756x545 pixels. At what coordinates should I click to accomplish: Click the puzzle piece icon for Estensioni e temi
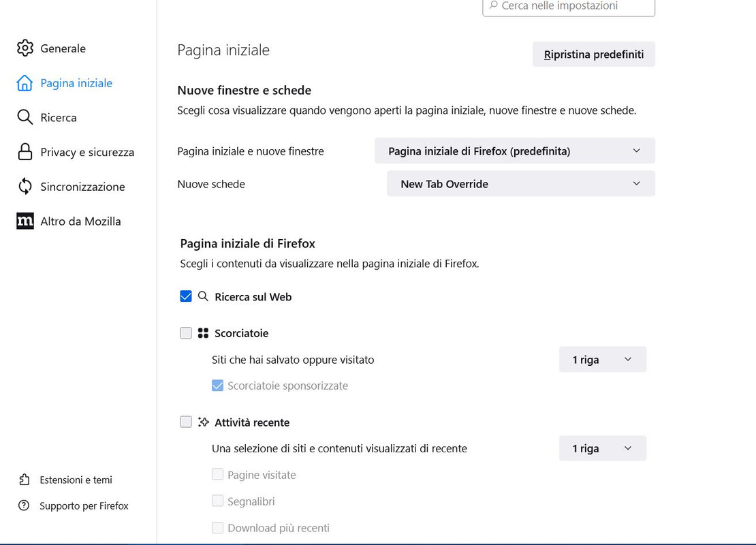[24, 480]
